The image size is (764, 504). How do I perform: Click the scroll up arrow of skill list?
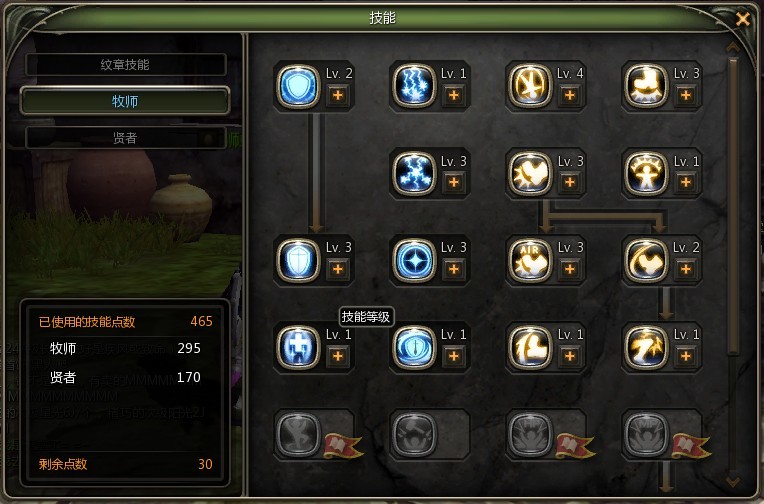point(733,47)
